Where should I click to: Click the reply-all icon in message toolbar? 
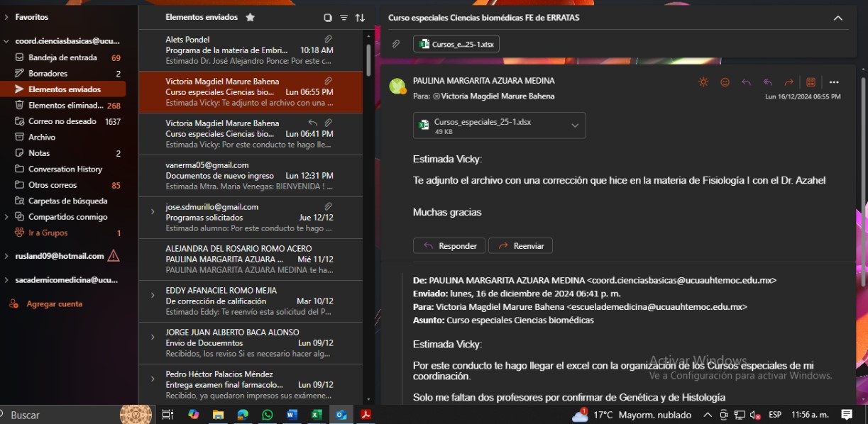(x=767, y=82)
